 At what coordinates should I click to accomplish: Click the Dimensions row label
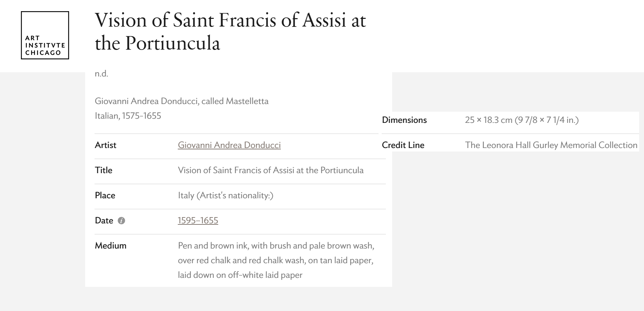(x=404, y=120)
